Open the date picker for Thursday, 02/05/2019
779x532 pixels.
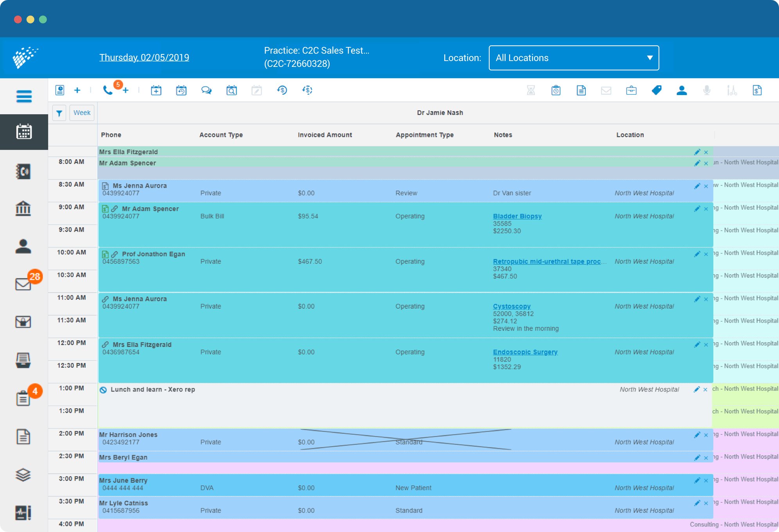[144, 57]
